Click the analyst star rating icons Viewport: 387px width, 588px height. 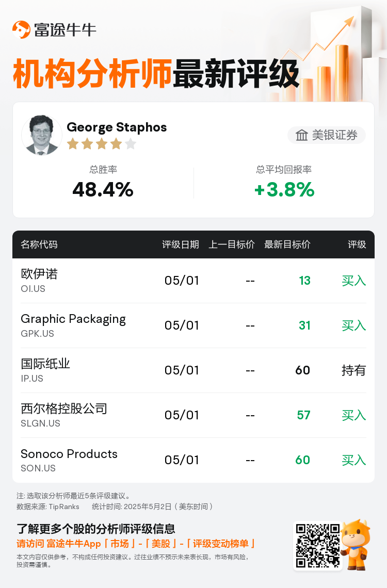[x=102, y=143]
